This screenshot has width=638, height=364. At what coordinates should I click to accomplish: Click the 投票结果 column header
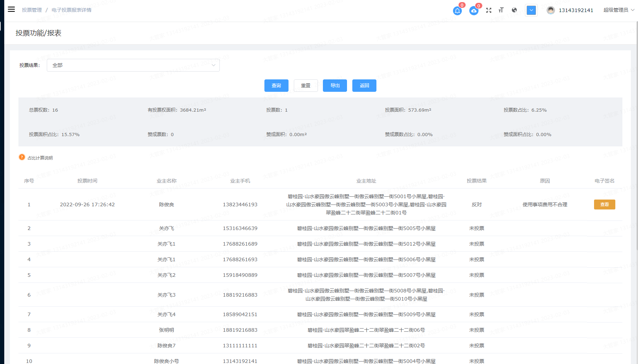(x=477, y=181)
